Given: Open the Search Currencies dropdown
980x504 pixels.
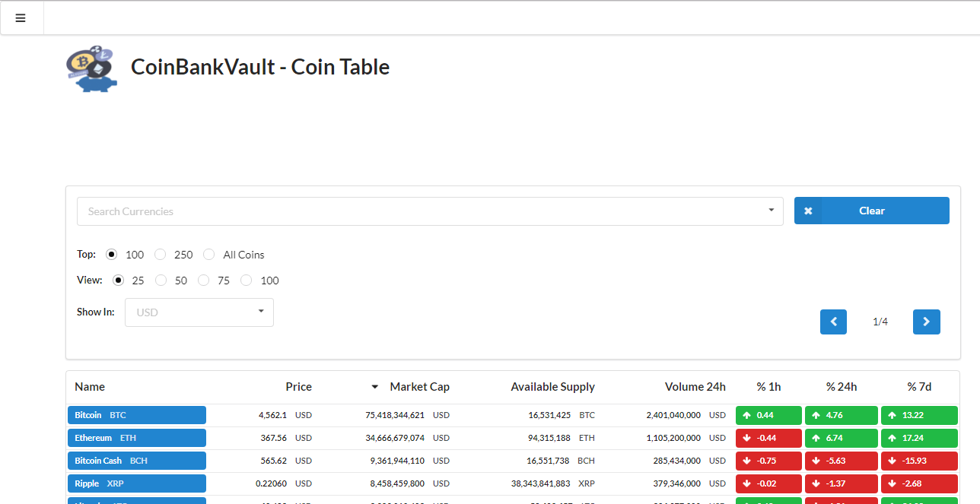Looking at the screenshot, I should (x=770, y=211).
